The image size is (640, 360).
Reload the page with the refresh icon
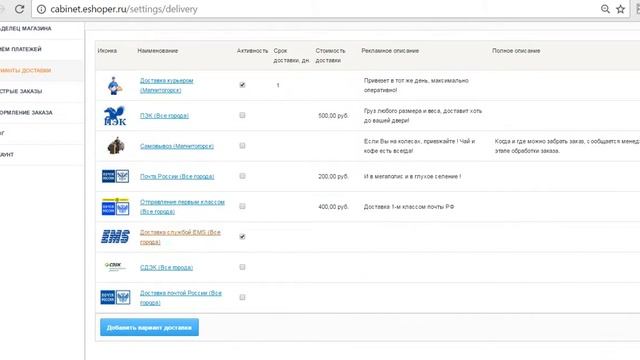pos(19,9)
